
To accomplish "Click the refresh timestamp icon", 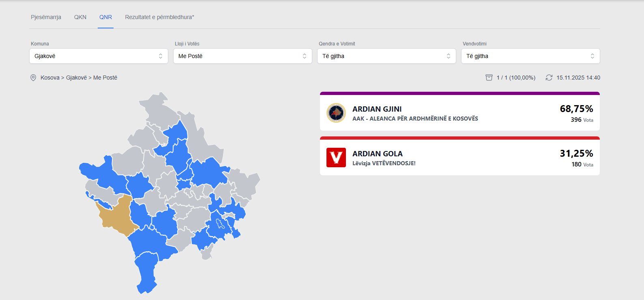I will coord(549,78).
